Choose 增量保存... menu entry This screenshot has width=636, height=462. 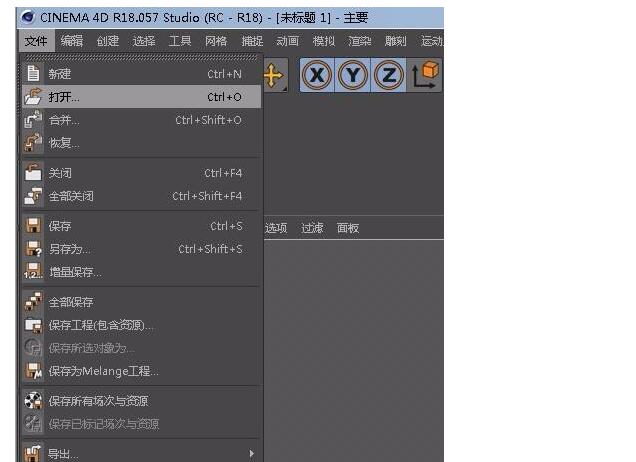coord(142,272)
